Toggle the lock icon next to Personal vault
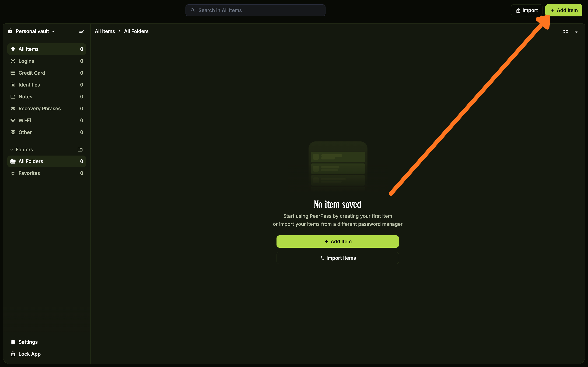Viewport: 588px width, 367px height. [10, 31]
